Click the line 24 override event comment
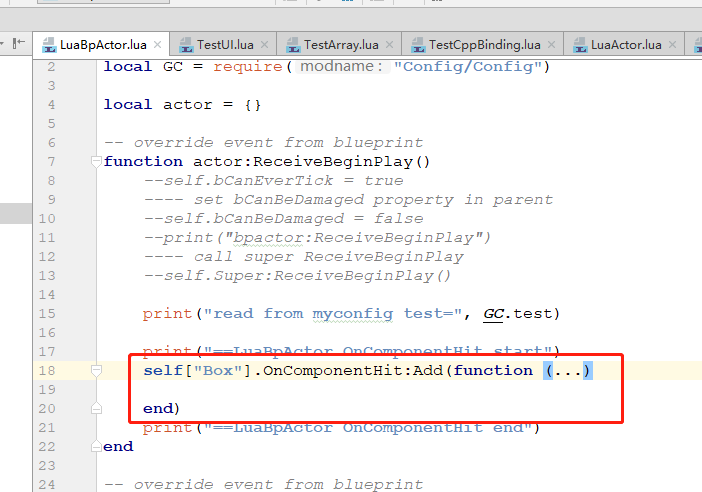The width and height of the screenshot is (702, 492). (263, 484)
